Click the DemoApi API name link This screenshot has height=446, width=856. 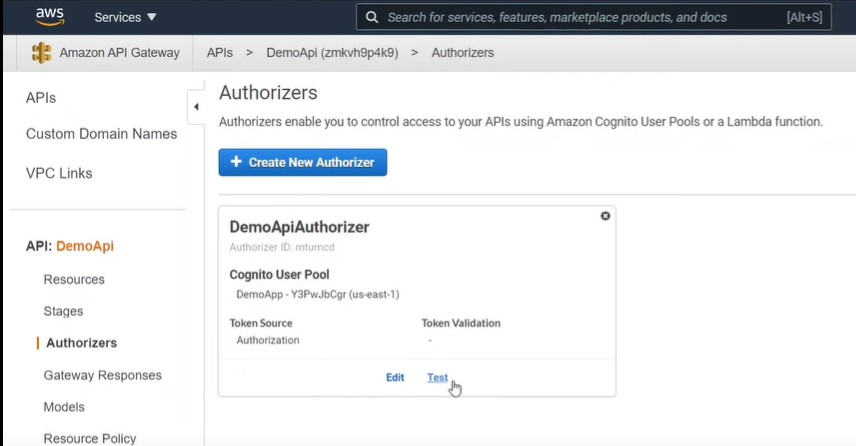pos(85,246)
